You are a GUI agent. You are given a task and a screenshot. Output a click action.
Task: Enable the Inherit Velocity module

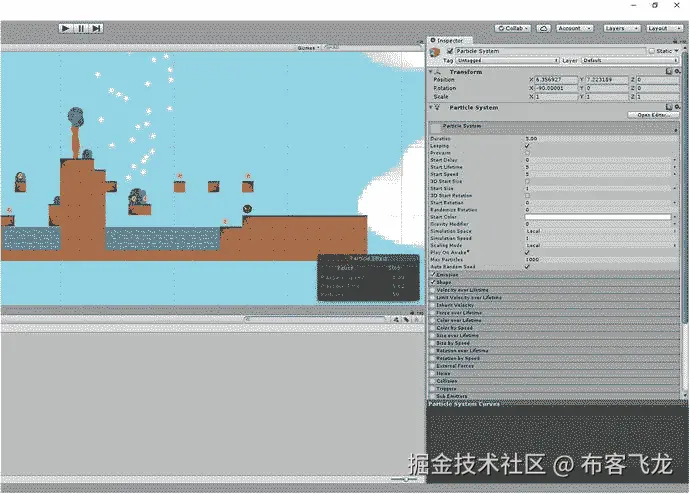[433, 305]
